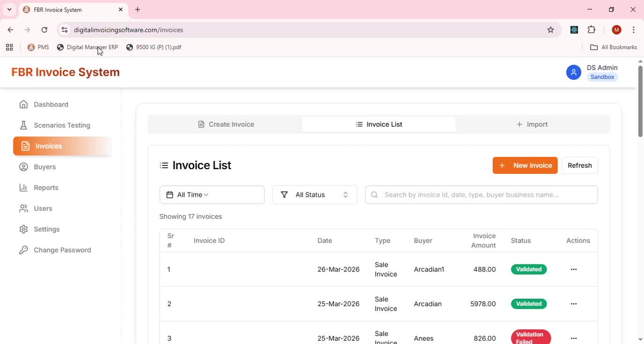Click the 488.00 amount cell
Viewport: 644px width, 344px height.
pyautogui.click(x=484, y=269)
